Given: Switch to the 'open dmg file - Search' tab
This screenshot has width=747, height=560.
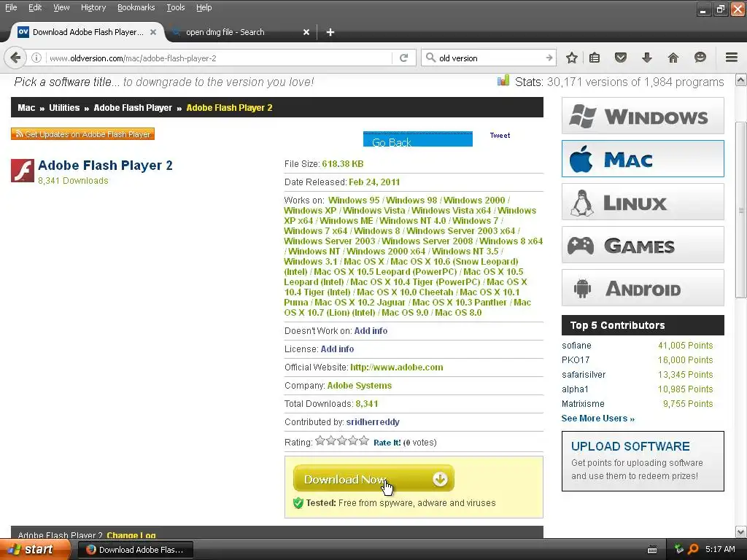Looking at the screenshot, I should (x=241, y=32).
